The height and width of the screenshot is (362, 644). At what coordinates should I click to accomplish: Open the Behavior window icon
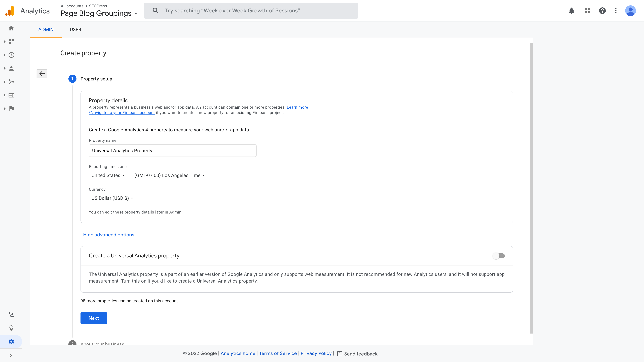[x=11, y=95]
